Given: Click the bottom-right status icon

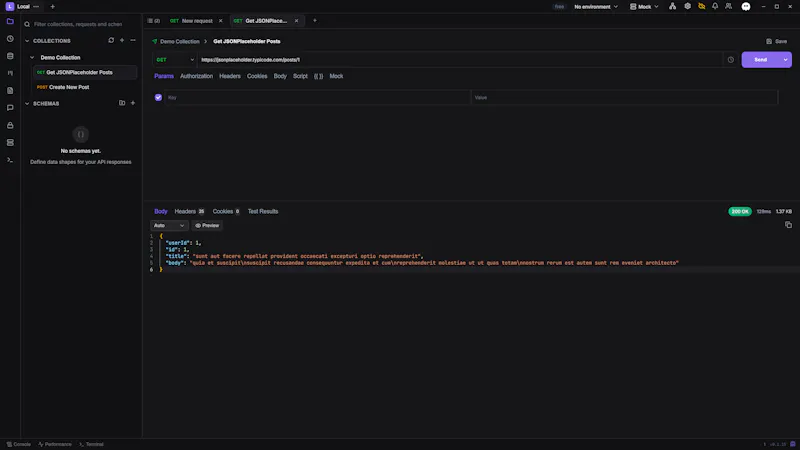Looking at the screenshot, I should (793, 444).
